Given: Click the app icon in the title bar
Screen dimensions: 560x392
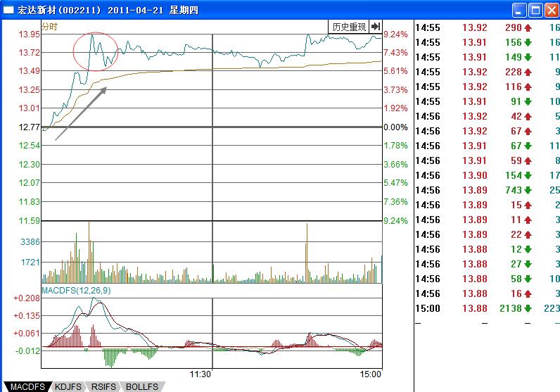Looking at the screenshot, I should (x=8, y=10).
